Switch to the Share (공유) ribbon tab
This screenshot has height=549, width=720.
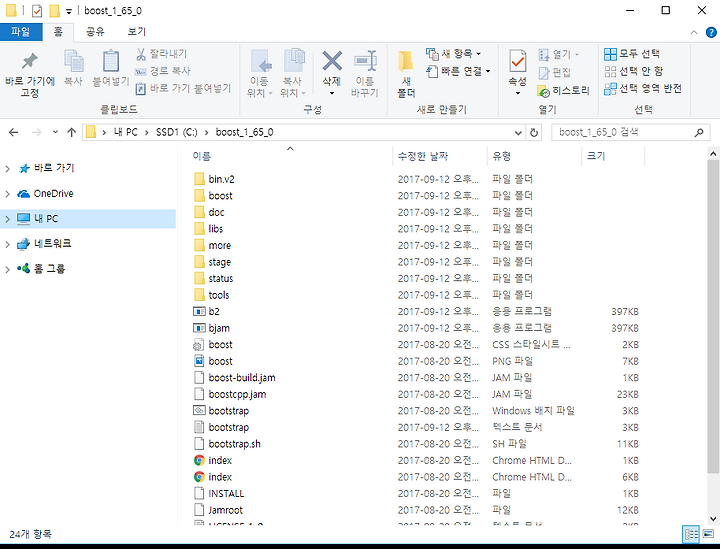tap(96, 32)
